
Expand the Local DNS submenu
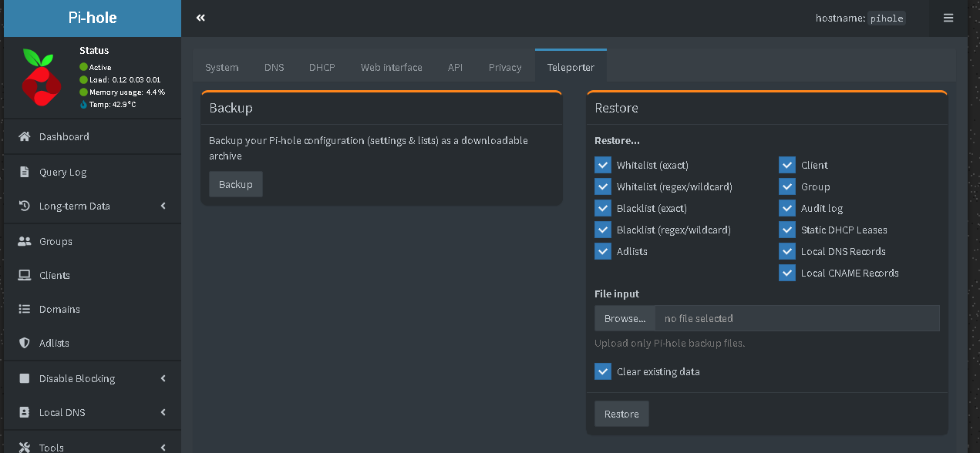click(163, 412)
